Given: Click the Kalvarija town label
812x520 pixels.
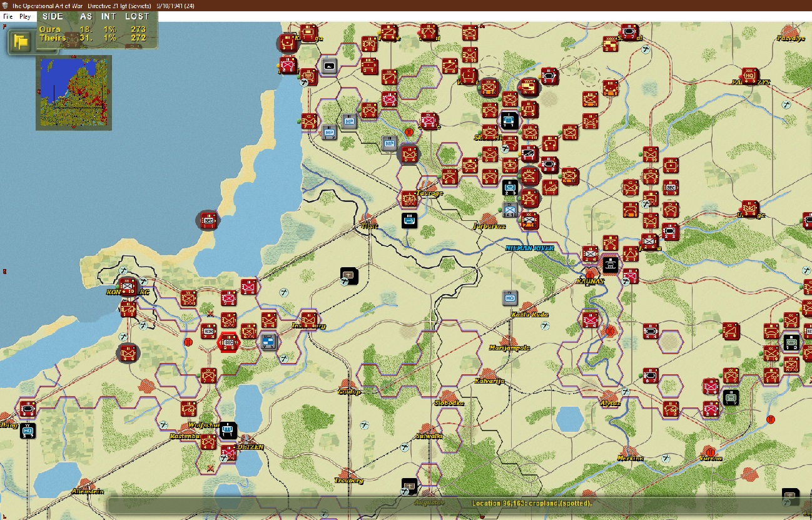Looking at the screenshot, I should coord(489,381).
